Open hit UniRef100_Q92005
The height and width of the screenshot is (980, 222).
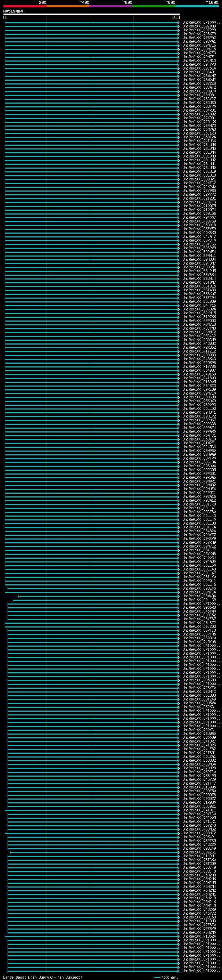pos(199,818)
